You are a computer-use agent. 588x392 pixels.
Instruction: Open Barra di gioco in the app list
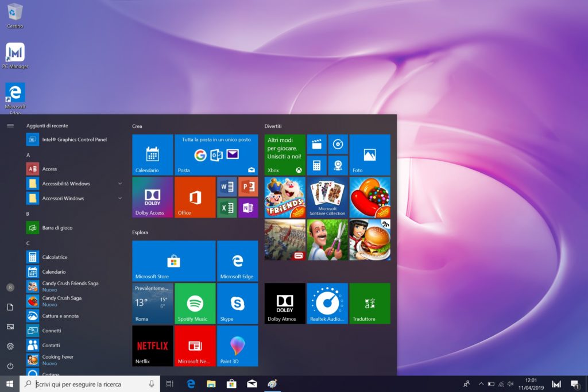[75, 227]
